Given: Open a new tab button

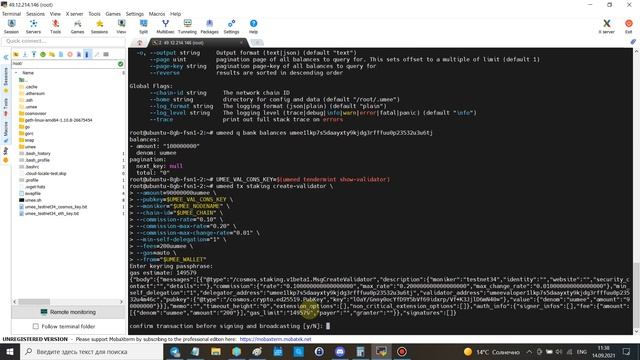Looking at the screenshot, I should (257, 42).
